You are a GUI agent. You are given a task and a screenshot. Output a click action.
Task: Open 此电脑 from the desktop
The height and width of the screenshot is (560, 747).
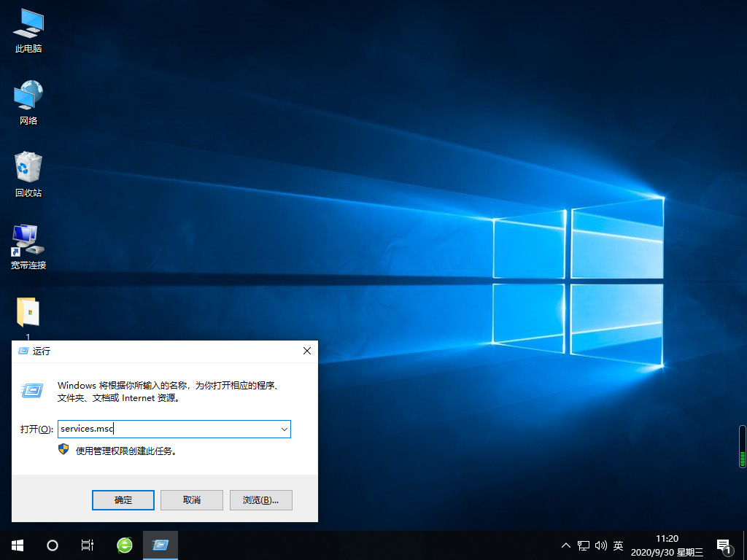(x=28, y=29)
